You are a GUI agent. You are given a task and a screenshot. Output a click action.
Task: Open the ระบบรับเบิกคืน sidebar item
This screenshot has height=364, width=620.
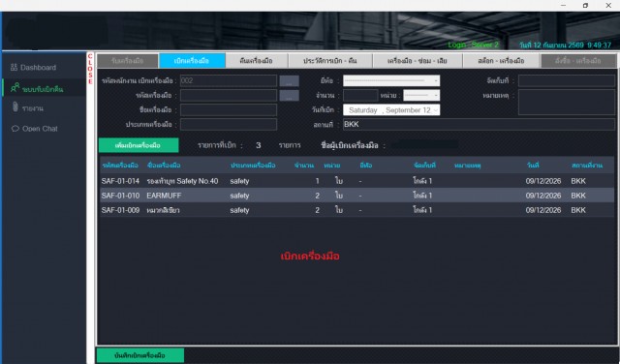coord(43,88)
